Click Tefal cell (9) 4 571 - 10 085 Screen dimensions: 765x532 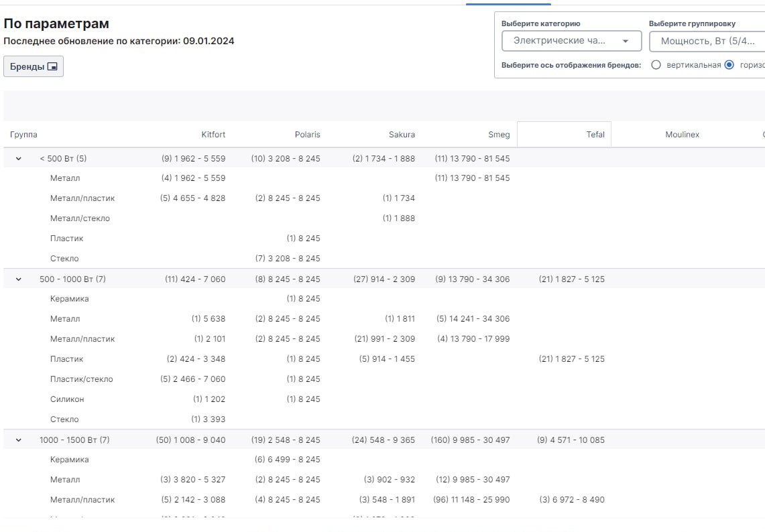[x=571, y=440]
